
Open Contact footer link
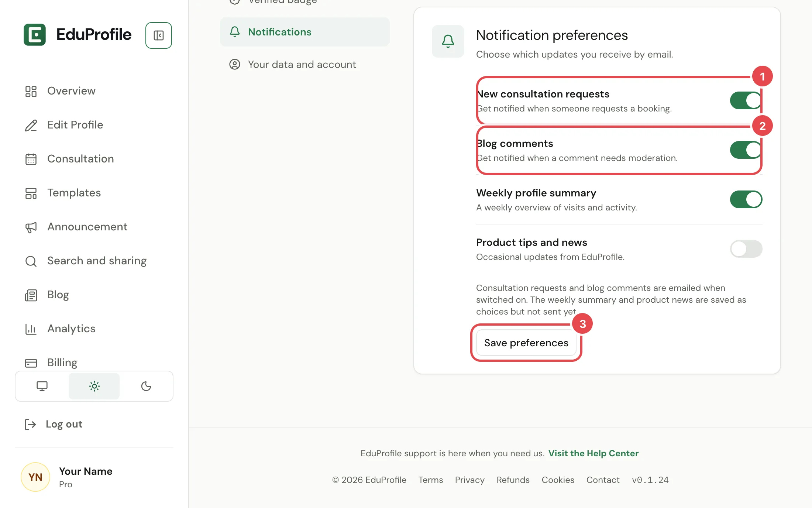pos(603,480)
